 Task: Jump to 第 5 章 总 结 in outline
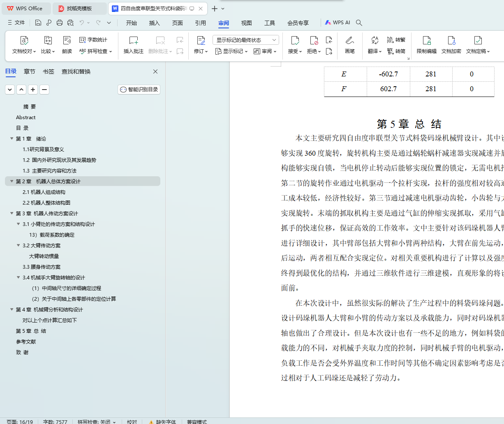[x=31, y=331]
